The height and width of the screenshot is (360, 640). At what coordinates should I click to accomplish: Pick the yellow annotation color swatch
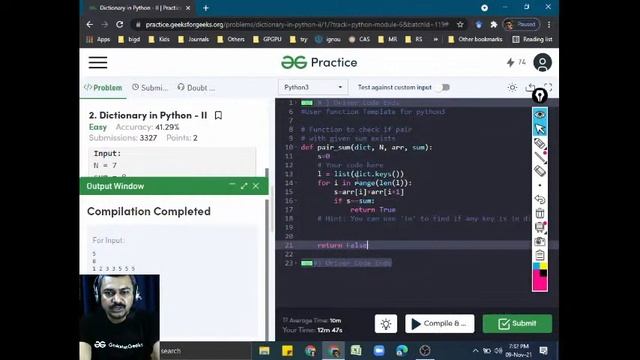[544, 267]
